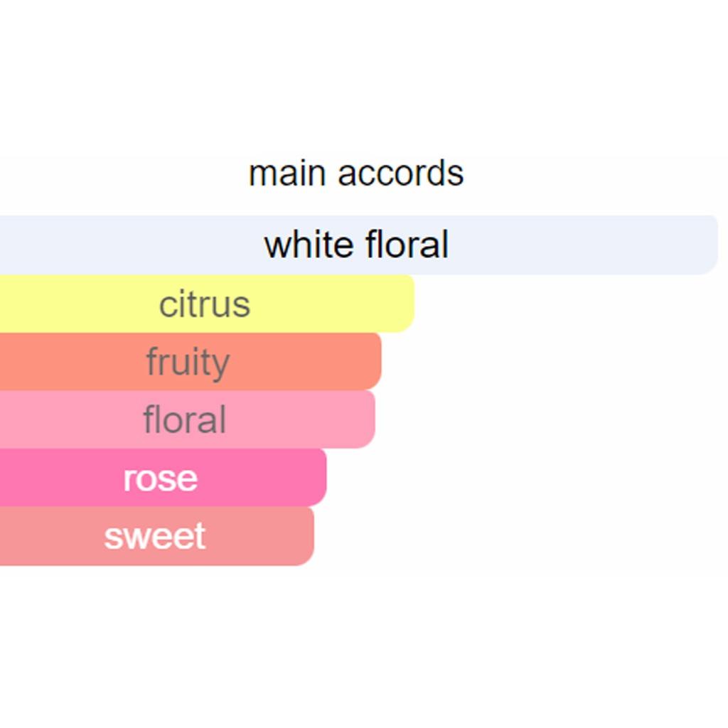
Task: Click the word "fruity"
Action: [188, 363]
